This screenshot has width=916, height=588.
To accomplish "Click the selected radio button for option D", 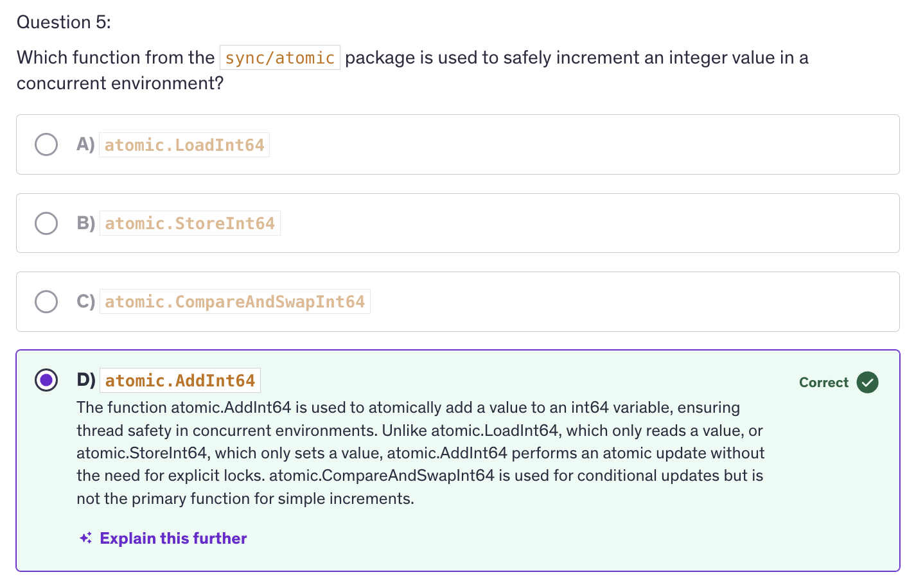I will [x=46, y=380].
